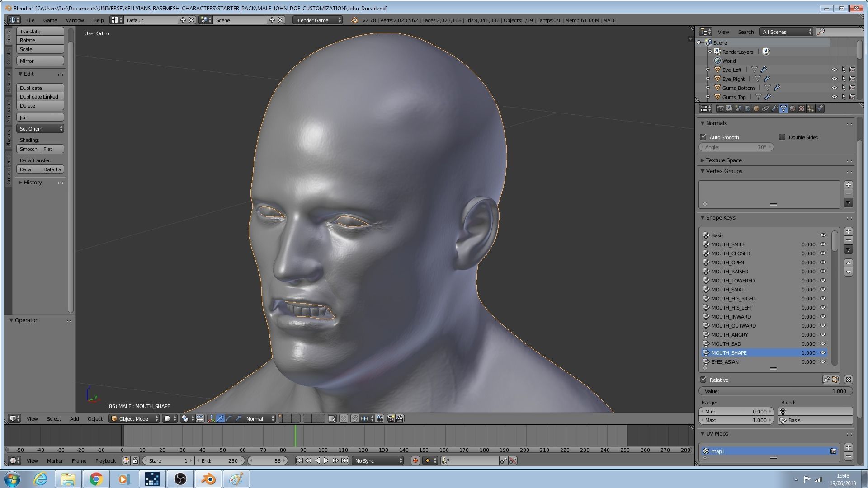Open the Normal orientation dropdown
The image size is (868, 488).
click(x=259, y=418)
